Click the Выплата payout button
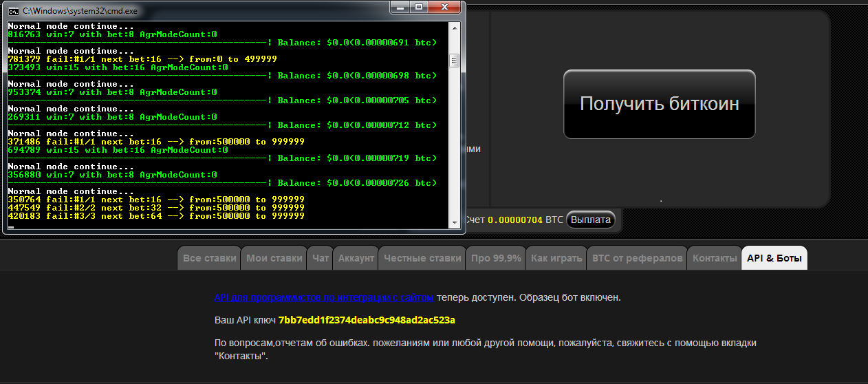Viewport: 868px width, 384px height. click(590, 220)
